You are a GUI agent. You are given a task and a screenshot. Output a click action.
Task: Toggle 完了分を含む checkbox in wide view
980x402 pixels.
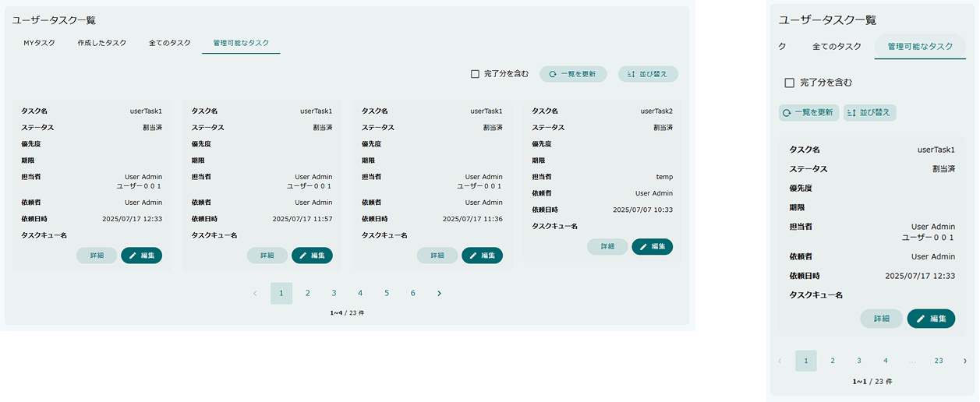[x=475, y=74]
